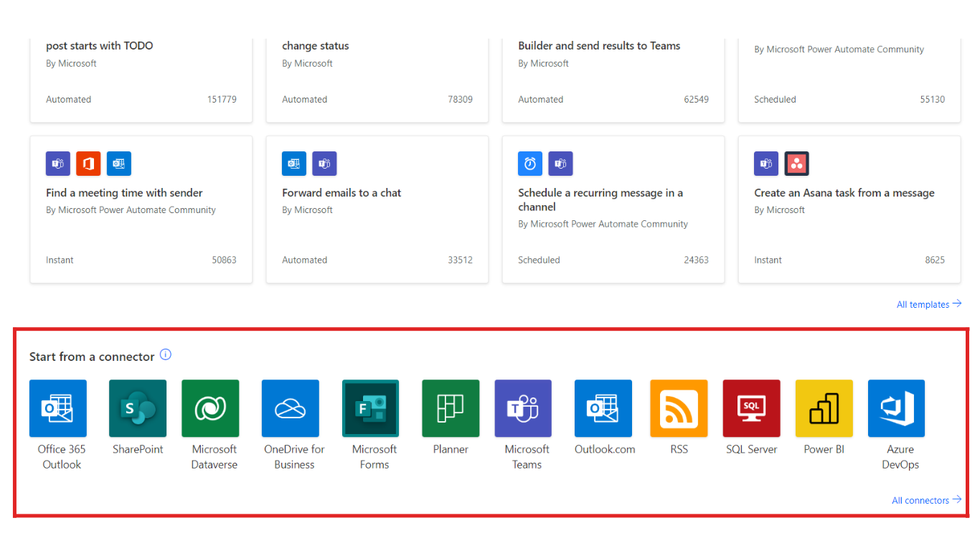Image resolution: width=980 pixels, height=551 pixels.
Task: Open the All templates link
Action: click(929, 304)
